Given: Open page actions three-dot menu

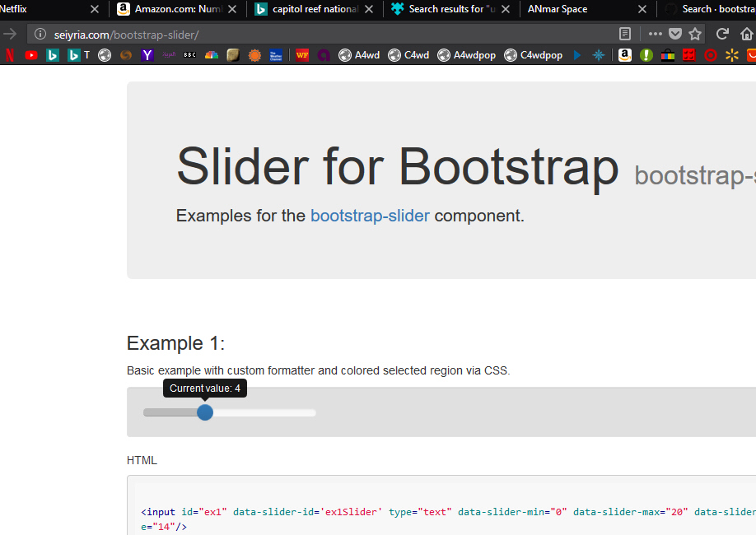Looking at the screenshot, I should [x=656, y=35].
